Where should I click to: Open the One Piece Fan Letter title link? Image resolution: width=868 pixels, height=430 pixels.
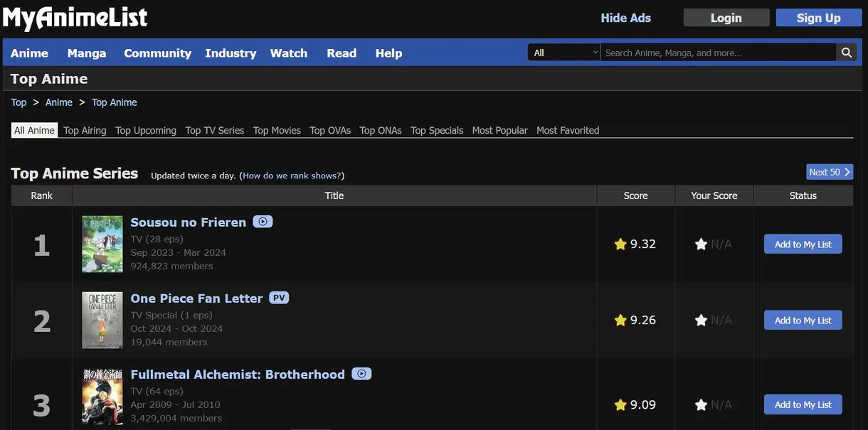[x=196, y=298]
